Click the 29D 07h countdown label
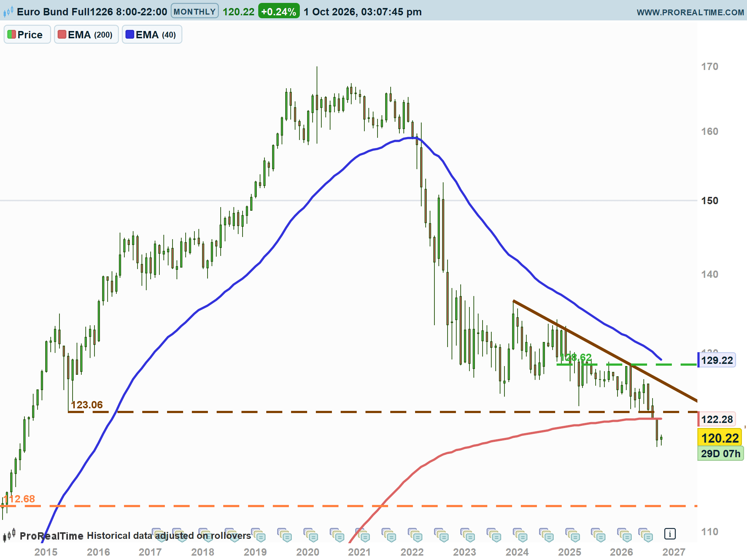This screenshot has height=560, width=747. (720, 454)
